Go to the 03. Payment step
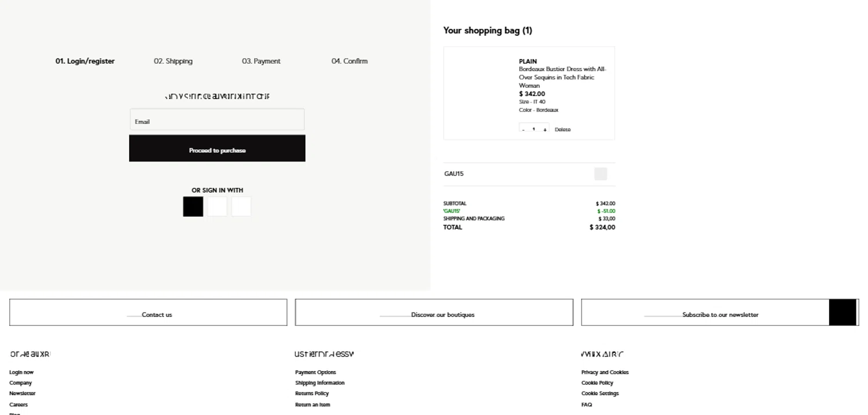This screenshot has height=415, width=868. [x=261, y=61]
